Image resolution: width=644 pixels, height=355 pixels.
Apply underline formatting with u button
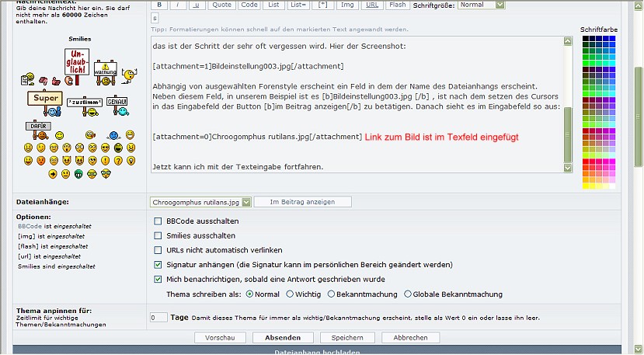(197, 5)
